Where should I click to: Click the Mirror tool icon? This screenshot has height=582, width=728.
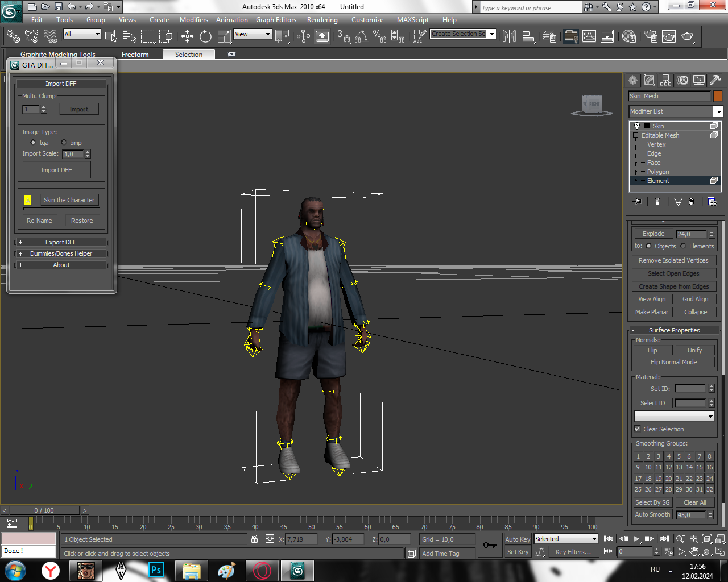[509, 36]
